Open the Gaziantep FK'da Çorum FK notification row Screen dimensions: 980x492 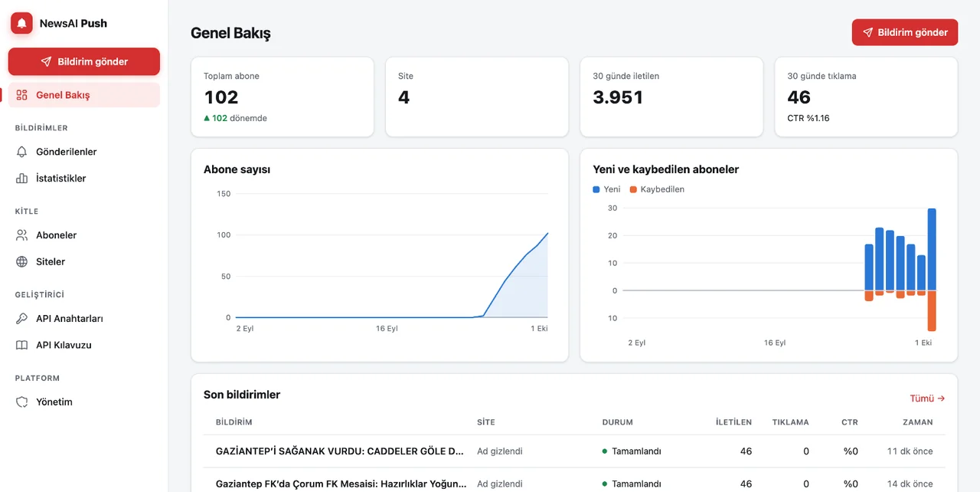tap(574, 484)
